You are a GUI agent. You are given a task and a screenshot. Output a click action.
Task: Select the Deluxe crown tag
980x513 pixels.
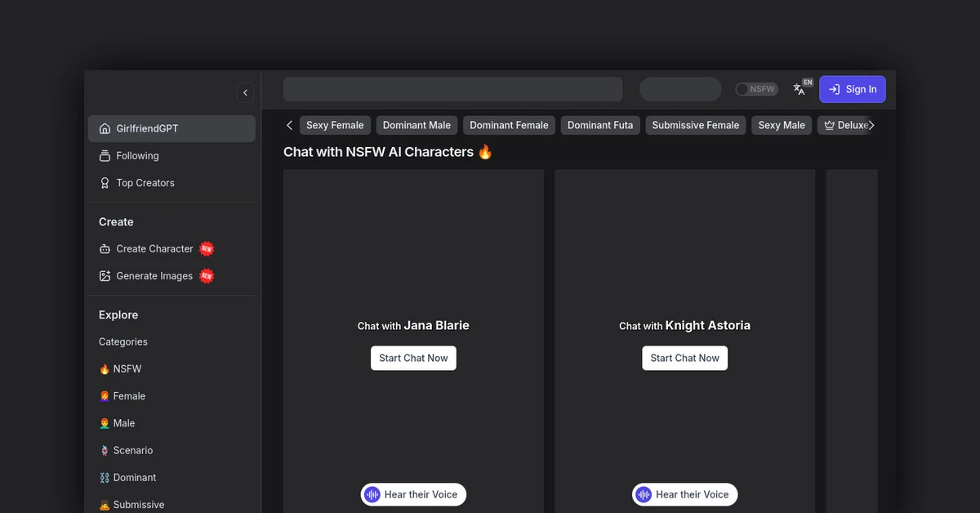(846, 125)
